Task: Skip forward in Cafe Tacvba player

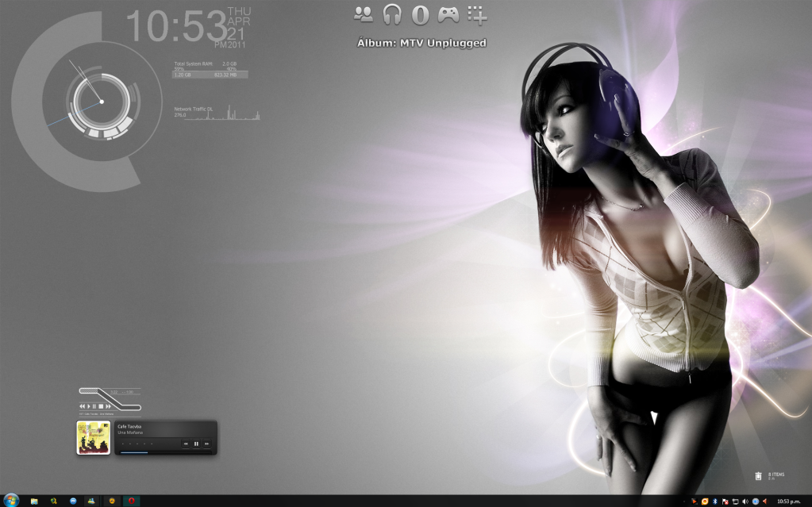Action: pyautogui.click(x=206, y=444)
